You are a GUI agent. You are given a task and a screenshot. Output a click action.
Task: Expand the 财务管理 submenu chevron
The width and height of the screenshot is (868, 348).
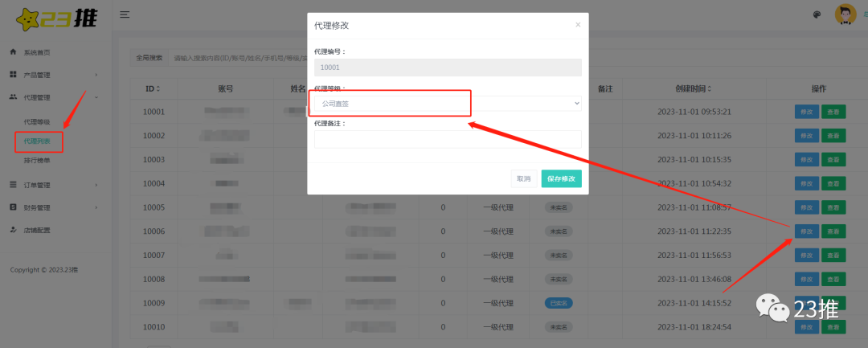click(x=96, y=208)
